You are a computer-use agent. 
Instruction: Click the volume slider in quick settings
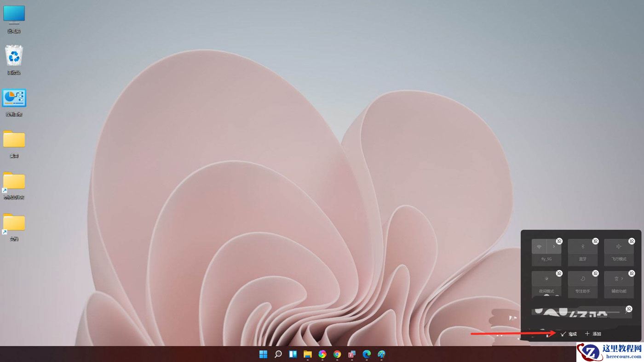pos(578,311)
